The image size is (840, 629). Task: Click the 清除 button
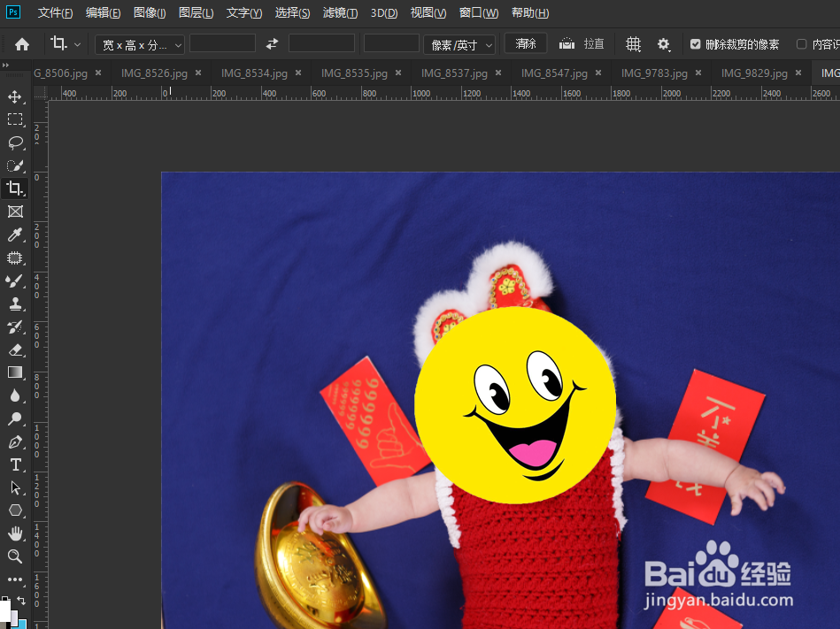click(526, 43)
